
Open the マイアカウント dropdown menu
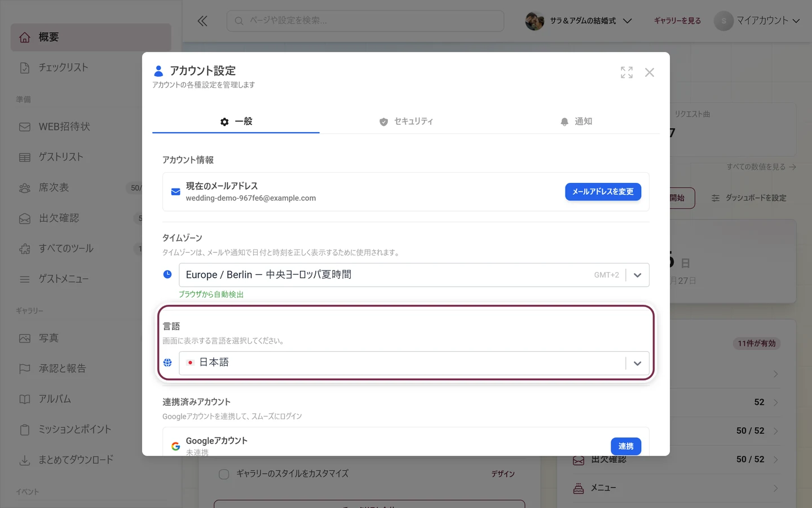click(x=757, y=21)
